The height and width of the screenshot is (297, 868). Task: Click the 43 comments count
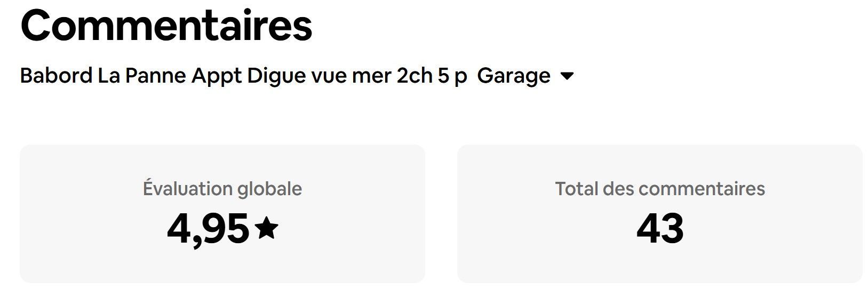[660, 228]
